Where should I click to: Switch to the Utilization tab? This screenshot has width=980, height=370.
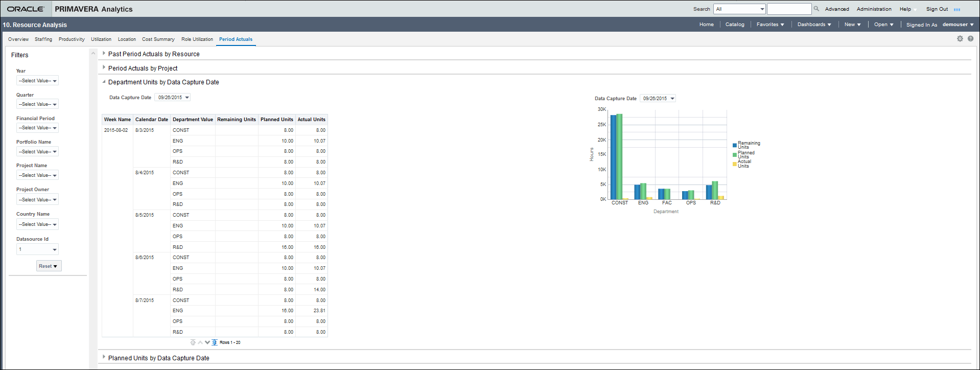pyautogui.click(x=101, y=39)
